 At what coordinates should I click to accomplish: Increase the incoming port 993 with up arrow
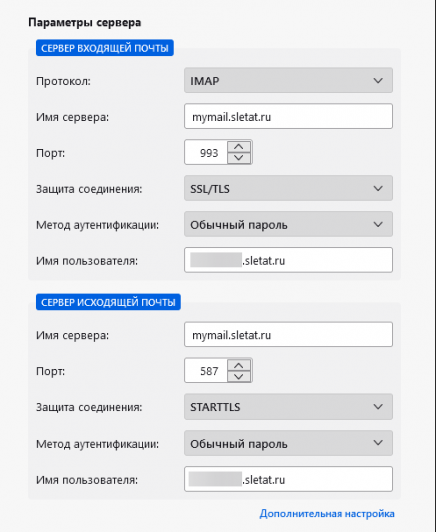point(239,147)
